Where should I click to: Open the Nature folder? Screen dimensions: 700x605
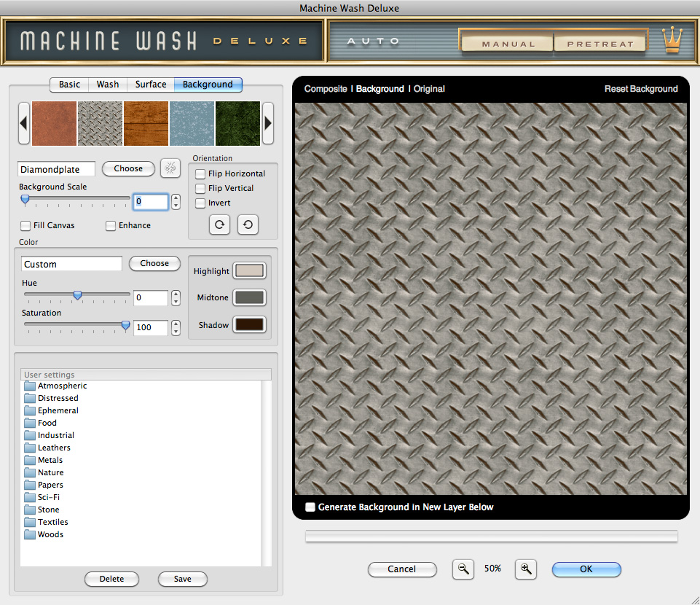pyautogui.click(x=44, y=472)
